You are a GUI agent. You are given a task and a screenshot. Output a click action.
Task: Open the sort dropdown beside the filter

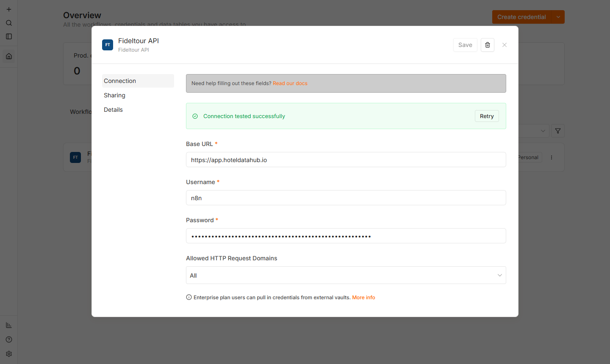(x=534, y=131)
